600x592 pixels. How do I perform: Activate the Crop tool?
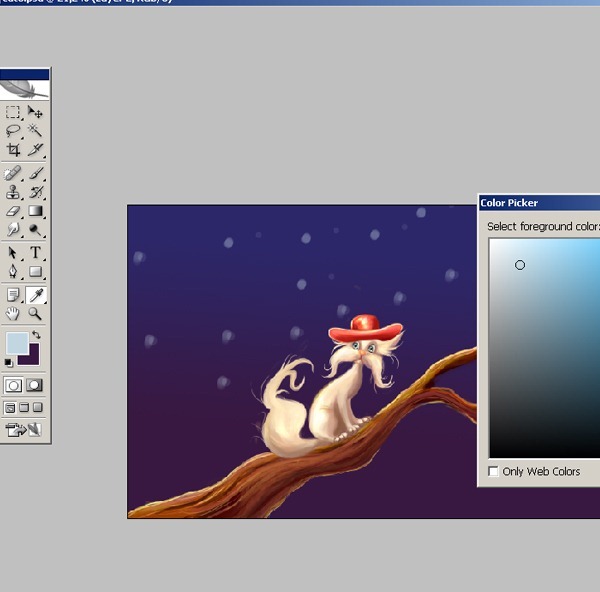click(x=13, y=150)
